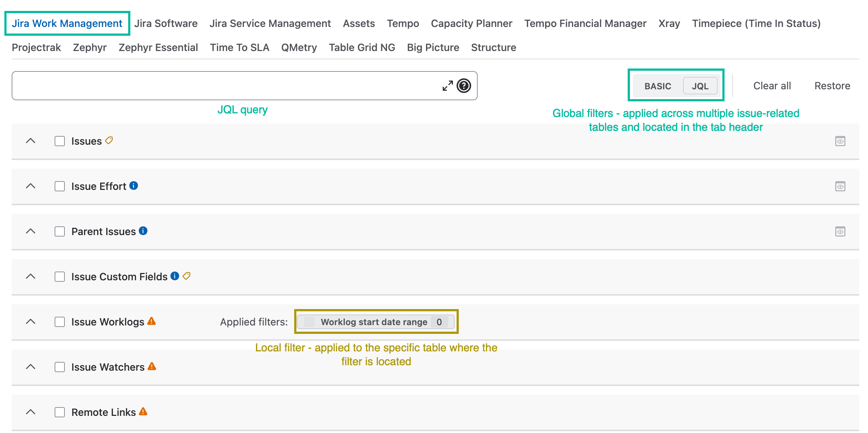Viewport: 868px width, 433px height.
Task: Switch to the Assets tab
Action: 359,23
